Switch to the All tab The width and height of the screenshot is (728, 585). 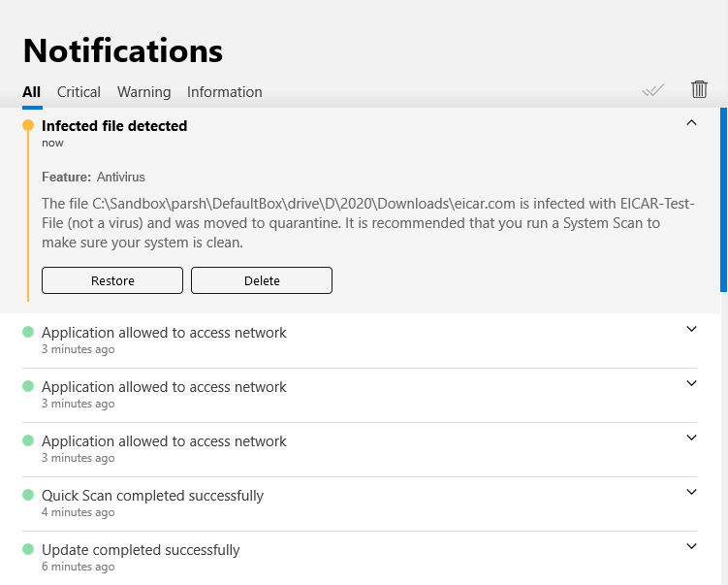coord(32,92)
